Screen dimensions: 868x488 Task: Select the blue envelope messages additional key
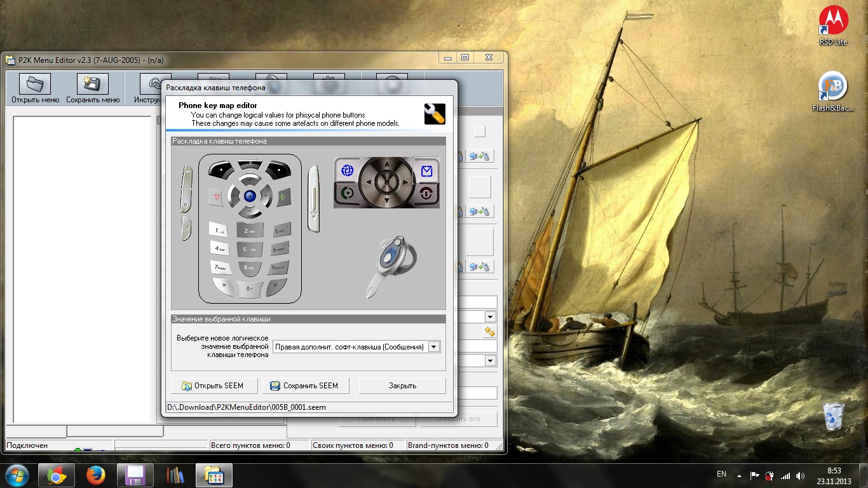[x=426, y=170]
